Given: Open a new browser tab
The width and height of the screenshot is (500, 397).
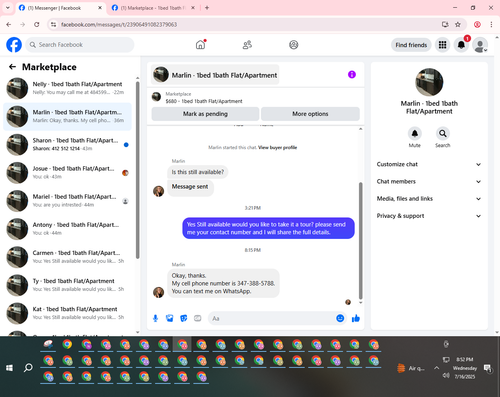Looking at the screenshot, I should coord(207,8).
